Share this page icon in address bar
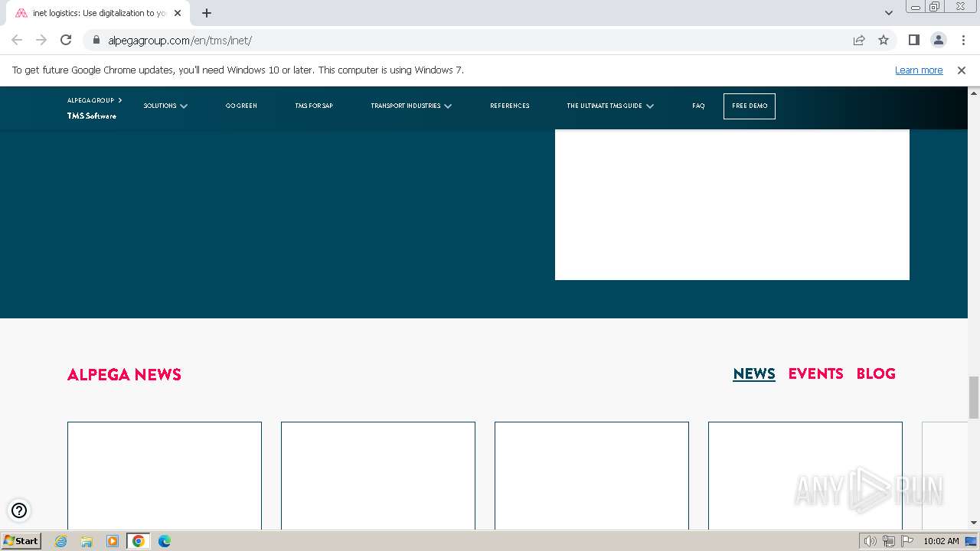The image size is (980, 551). [x=859, y=40]
